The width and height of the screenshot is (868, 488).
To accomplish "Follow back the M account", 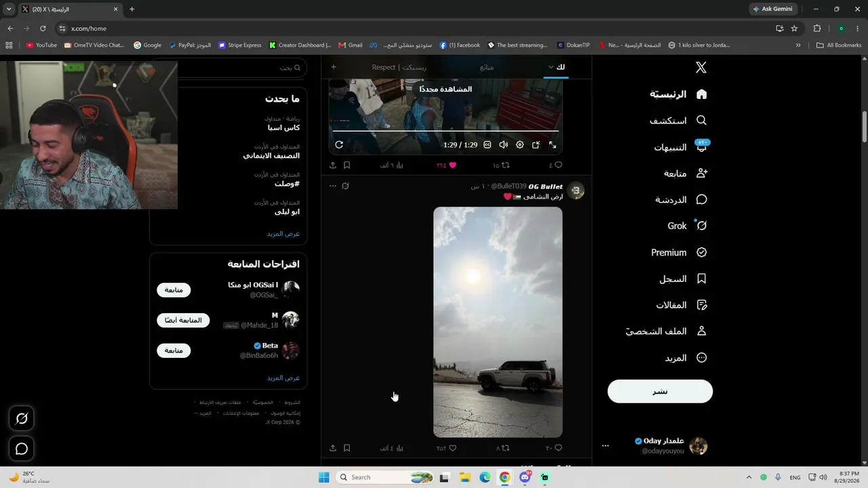I will click(183, 320).
